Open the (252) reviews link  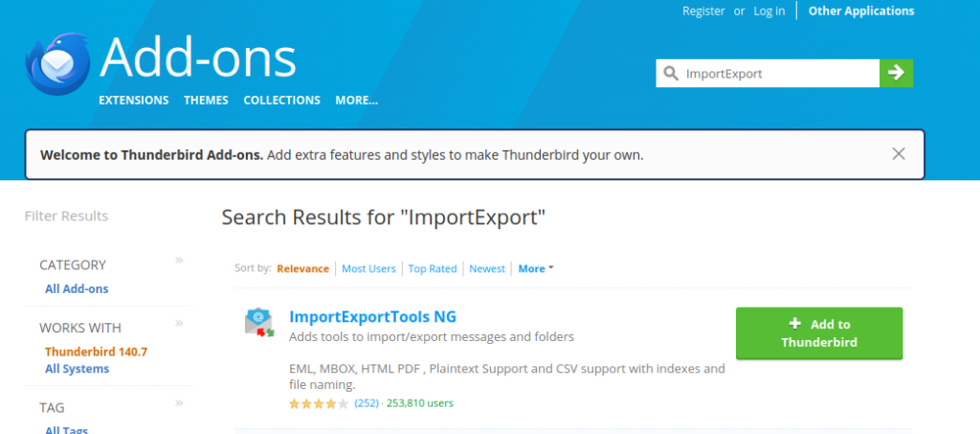(x=367, y=403)
